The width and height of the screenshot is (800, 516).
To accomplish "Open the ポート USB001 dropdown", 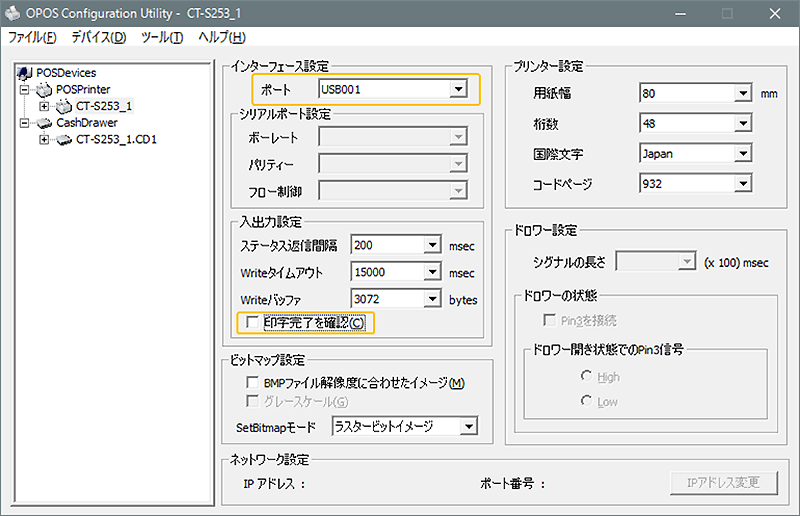I will click(458, 90).
